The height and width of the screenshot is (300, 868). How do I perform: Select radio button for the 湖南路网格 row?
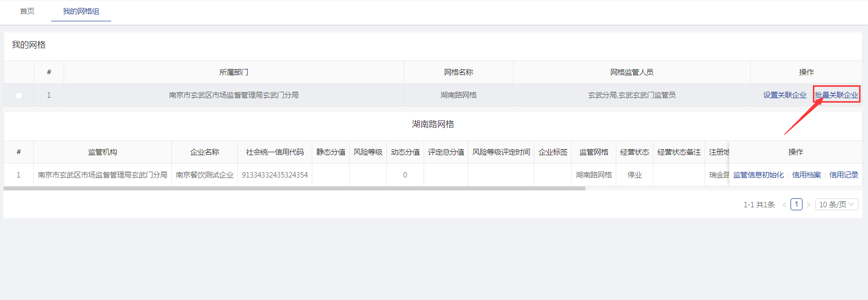pos(19,95)
